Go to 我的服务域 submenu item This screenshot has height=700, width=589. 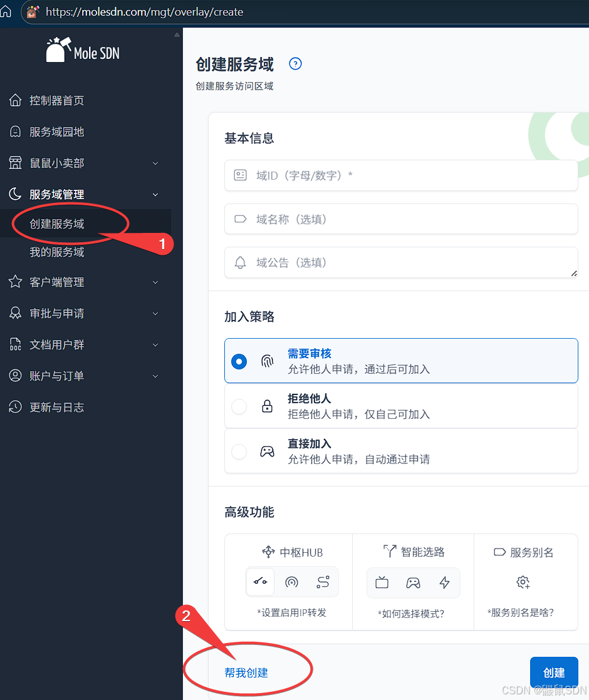pyautogui.click(x=57, y=252)
